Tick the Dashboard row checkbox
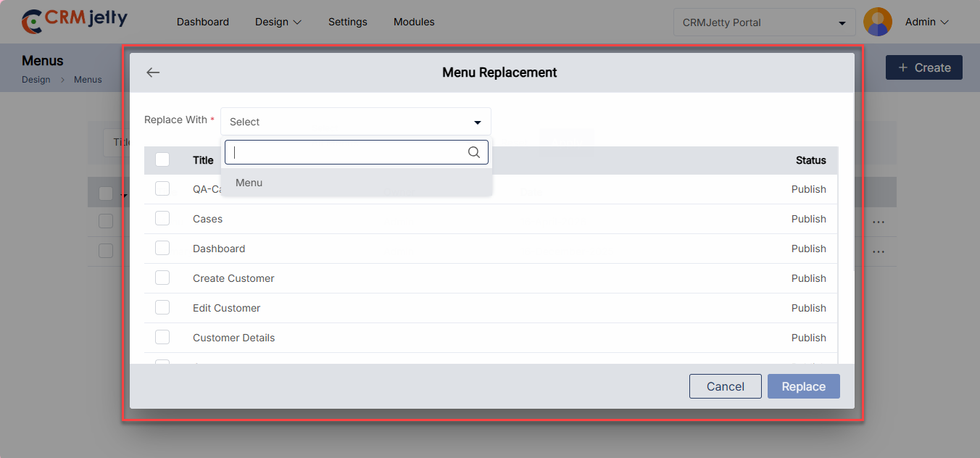This screenshot has width=980, height=458. click(162, 248)
